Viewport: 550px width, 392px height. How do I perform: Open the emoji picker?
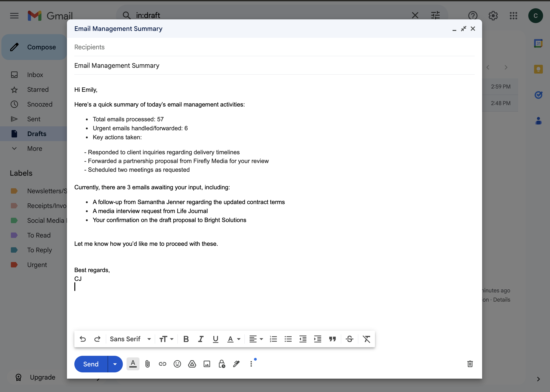coord(177,364)
